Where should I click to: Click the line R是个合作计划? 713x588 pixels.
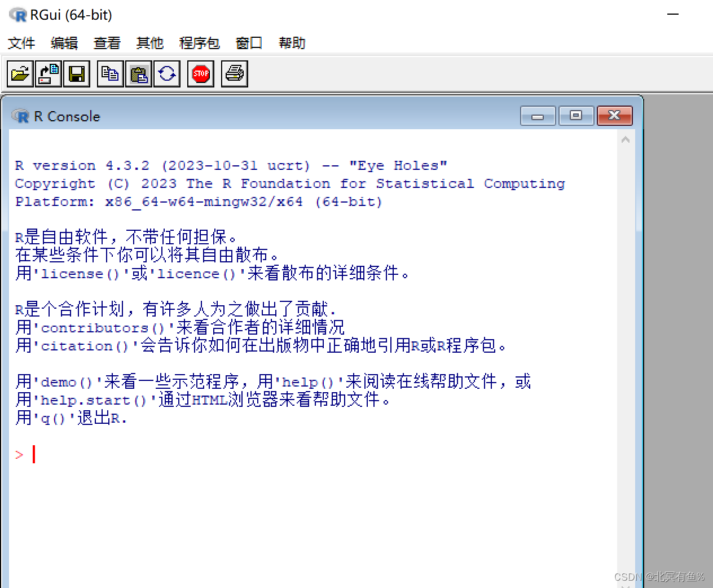175,309
